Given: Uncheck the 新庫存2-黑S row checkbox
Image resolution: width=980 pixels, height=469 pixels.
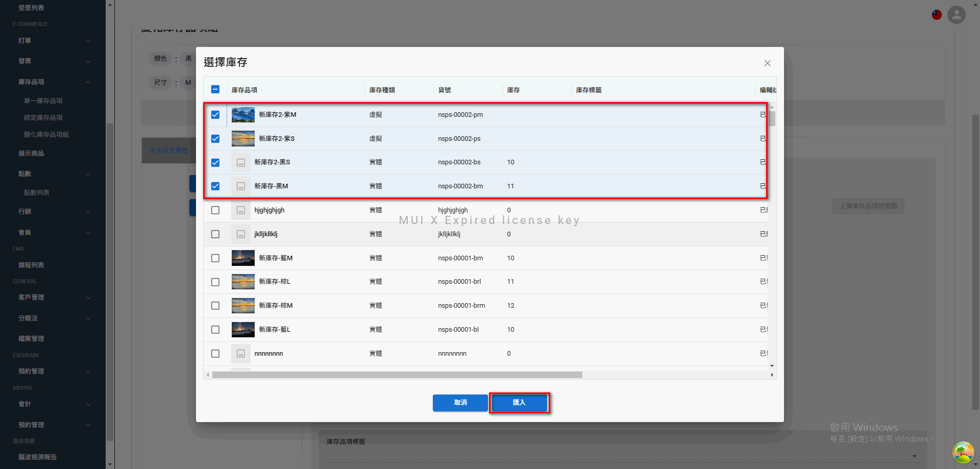Looking at the screenshot, I should (215, 162).
